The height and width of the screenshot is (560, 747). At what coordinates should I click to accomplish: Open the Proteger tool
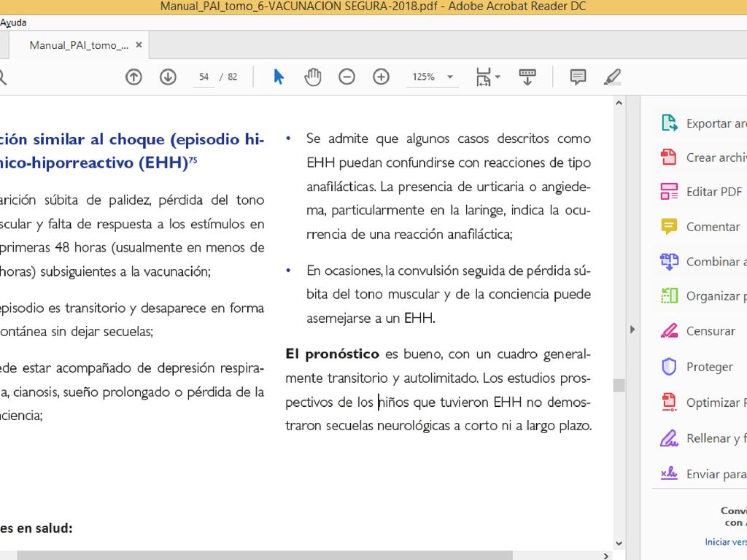pos(710,367)
